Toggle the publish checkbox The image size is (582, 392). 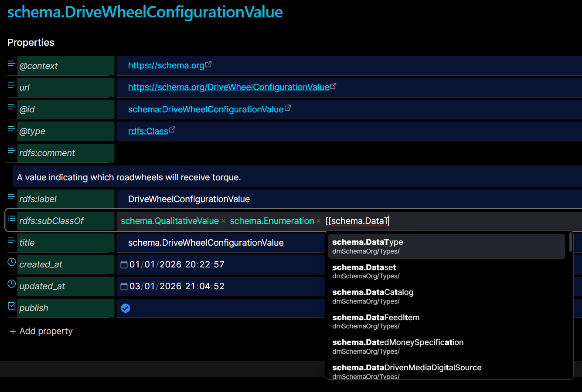click(126, 308)
